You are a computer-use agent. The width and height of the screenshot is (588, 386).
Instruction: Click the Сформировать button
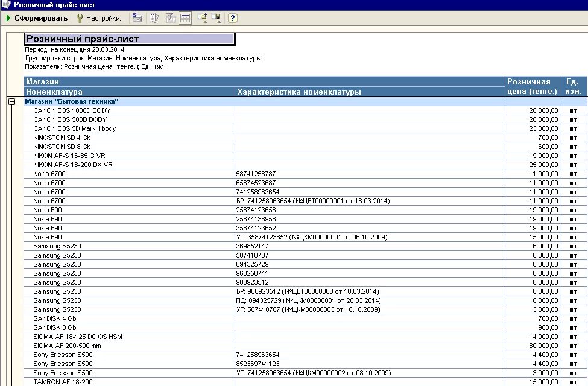(37, 18)
